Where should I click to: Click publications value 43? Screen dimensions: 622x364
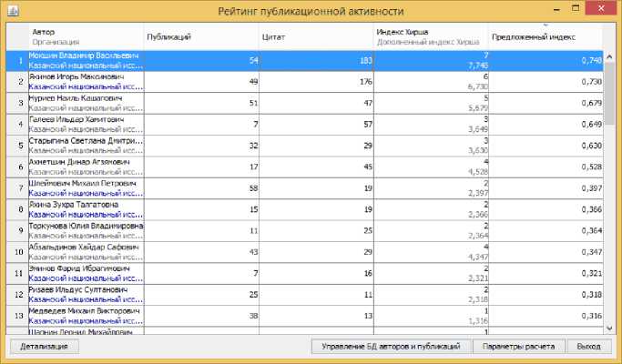click(253, 252)
